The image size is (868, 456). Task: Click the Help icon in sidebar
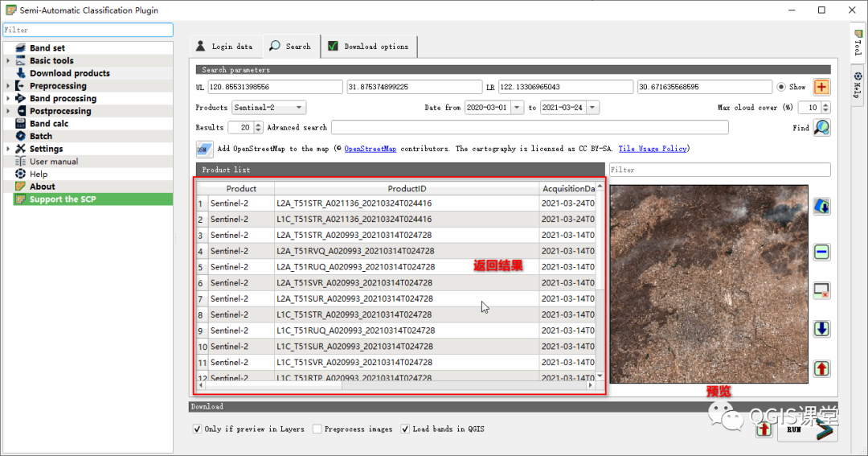pyautogui.click(x=20, y=174)
